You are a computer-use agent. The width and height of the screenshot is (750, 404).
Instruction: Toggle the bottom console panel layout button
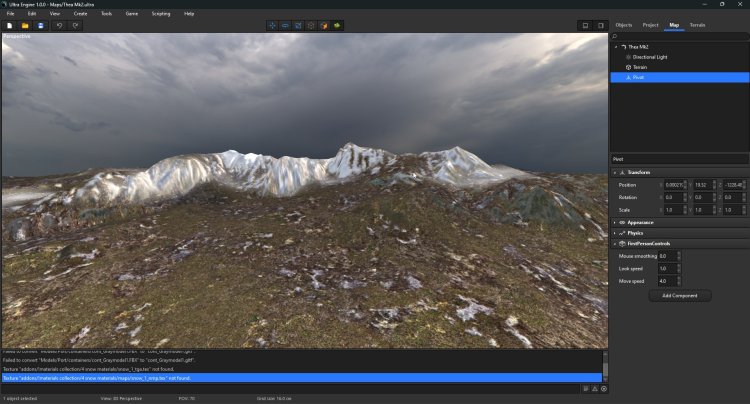[x=585, y=25]
